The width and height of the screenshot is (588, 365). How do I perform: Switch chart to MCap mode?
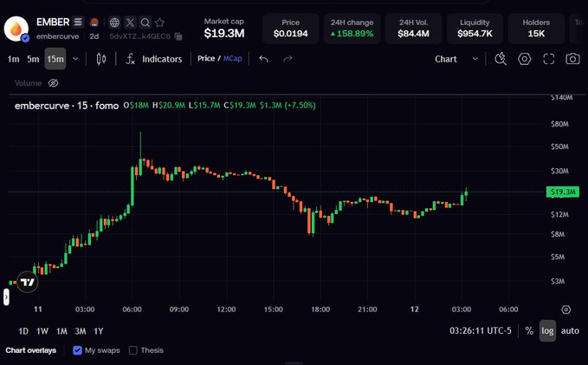click(232, 59)
